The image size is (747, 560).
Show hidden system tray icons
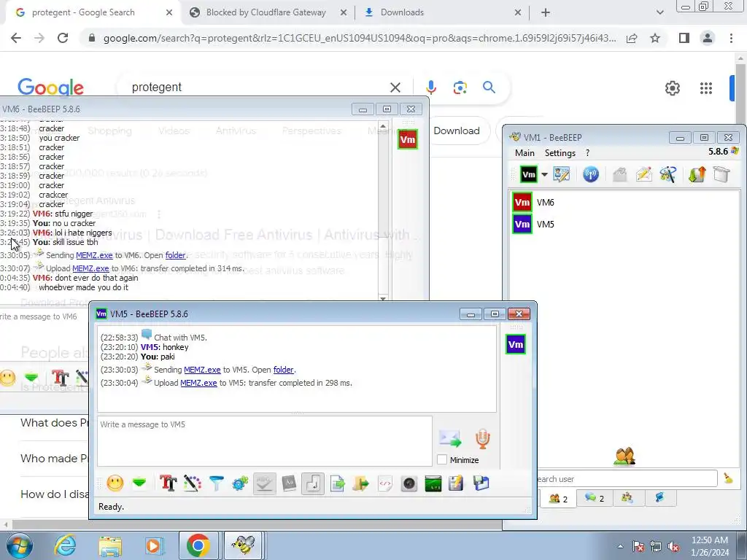click(x=620, y=546)
